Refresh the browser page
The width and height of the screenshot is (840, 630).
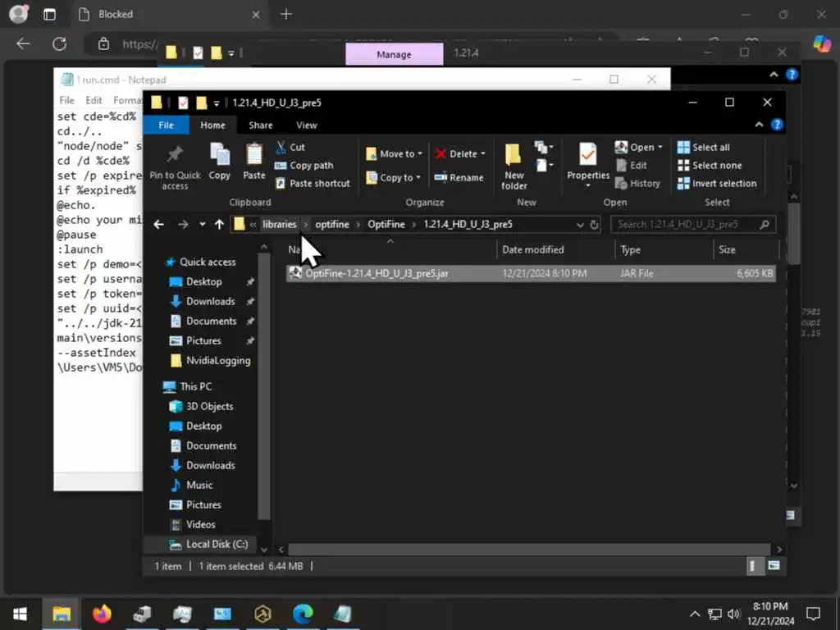[x=59, y=44]
